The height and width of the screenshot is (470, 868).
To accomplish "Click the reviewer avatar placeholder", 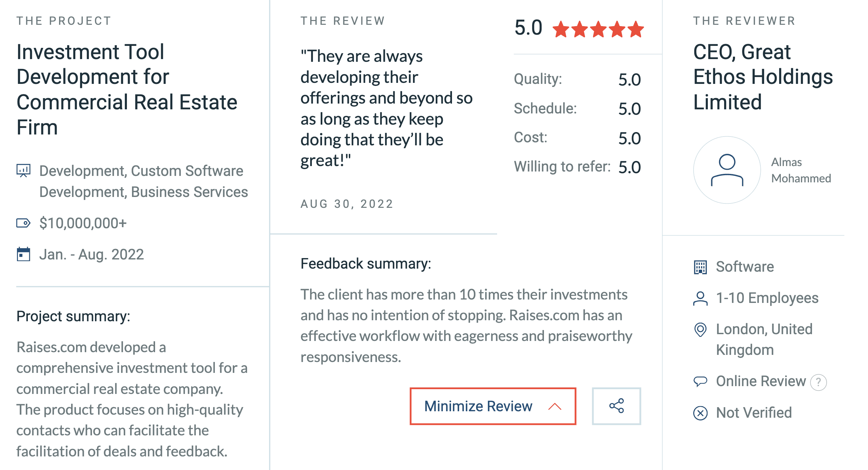I will [727, 170].
